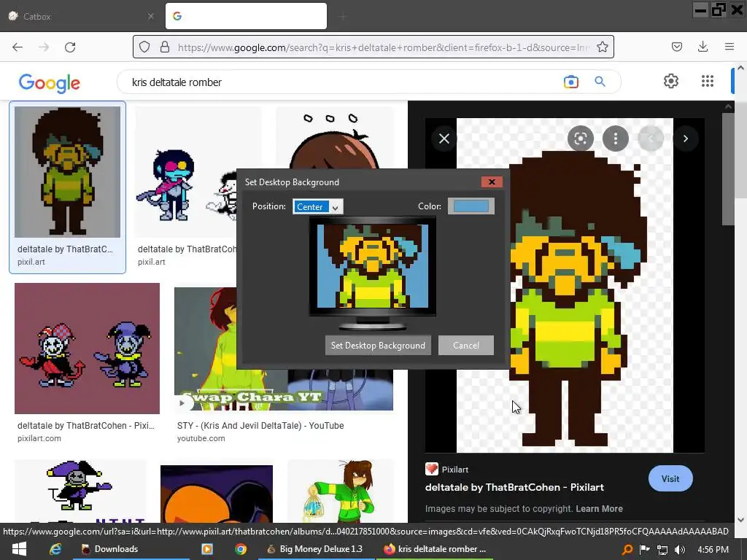Screen dimensions: 747x560
Task: Visit the Pixilart source page
Action: [670, 478]
